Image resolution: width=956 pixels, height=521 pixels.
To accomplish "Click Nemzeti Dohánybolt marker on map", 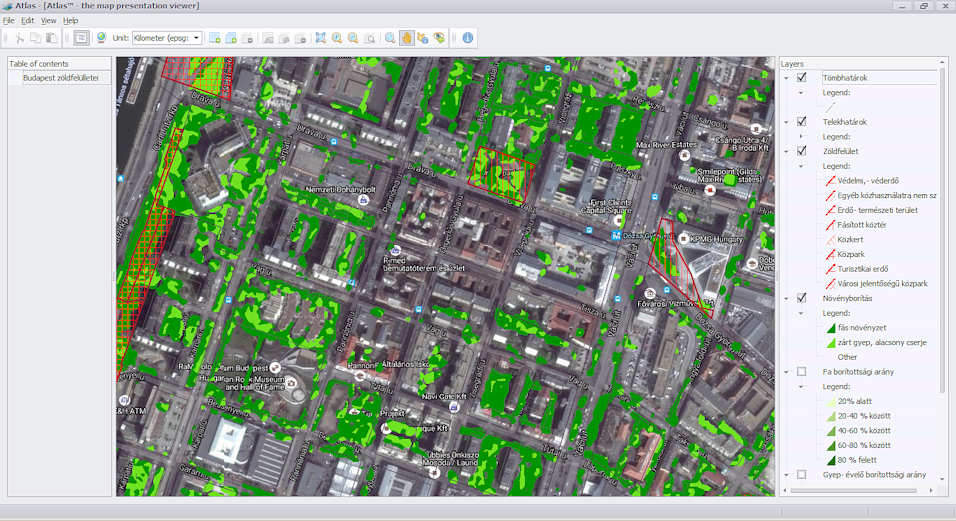I will point(364,200).
